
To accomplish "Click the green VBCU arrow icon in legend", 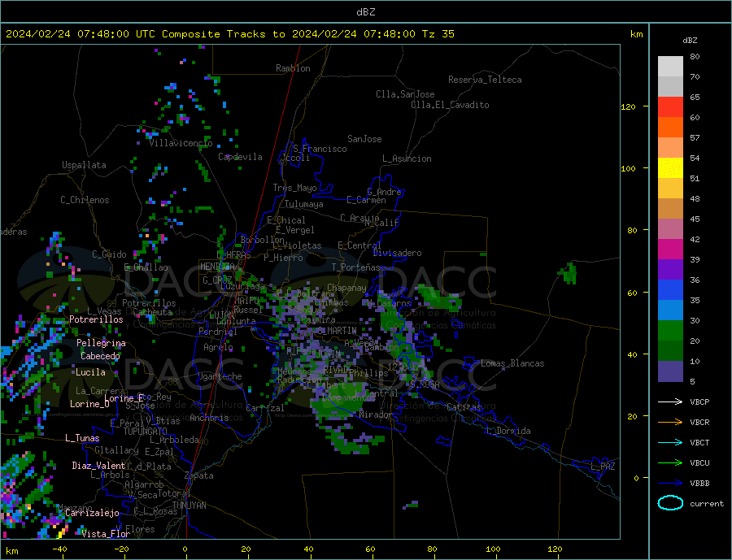I will click(670, 462).
